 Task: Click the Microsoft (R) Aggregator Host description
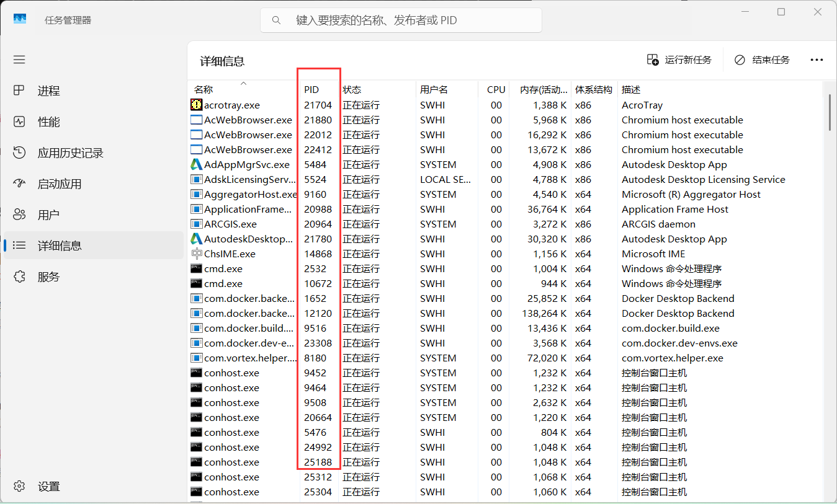[691, 194]
